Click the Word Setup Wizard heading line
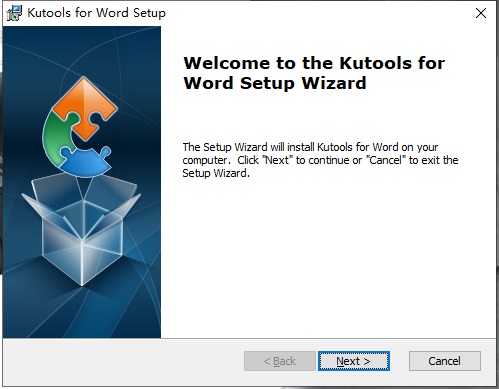The height and width of the screenshot is (389, 499). [x=275, y=83]
